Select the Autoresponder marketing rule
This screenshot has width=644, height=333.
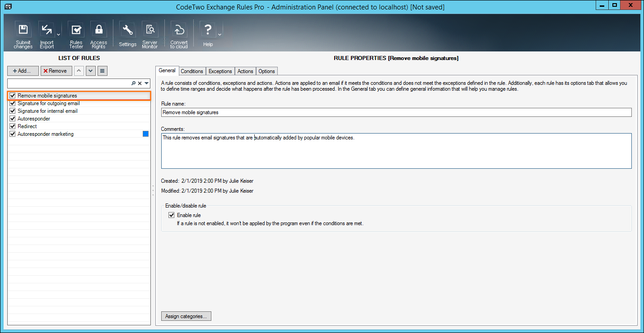[45, 134]
